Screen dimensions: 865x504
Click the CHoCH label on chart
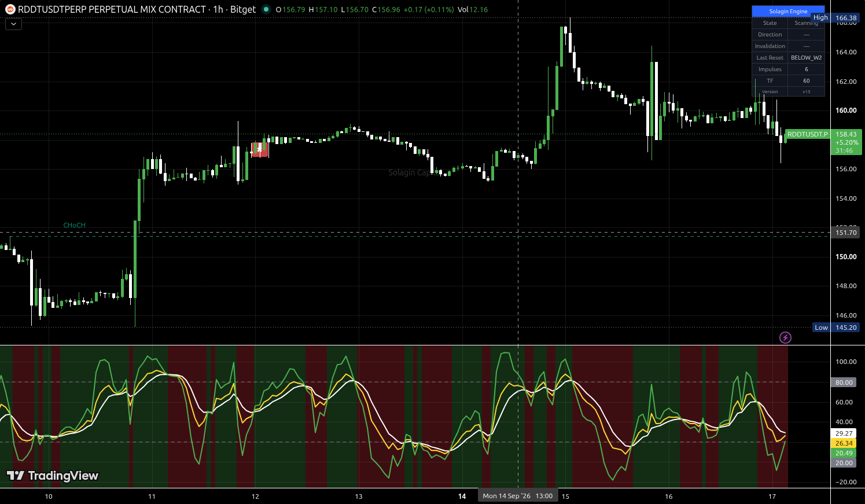[74, 225]
